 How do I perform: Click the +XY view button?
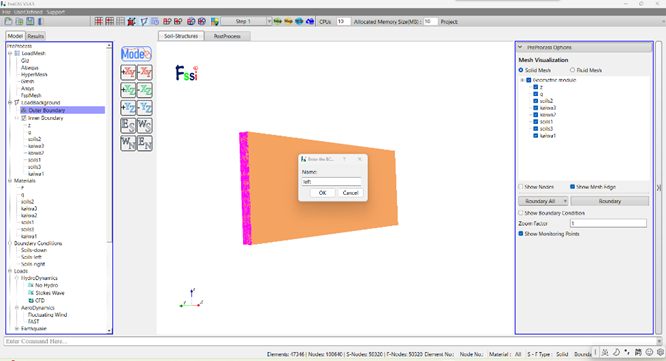pyautogui.click(x=128, y=72)
